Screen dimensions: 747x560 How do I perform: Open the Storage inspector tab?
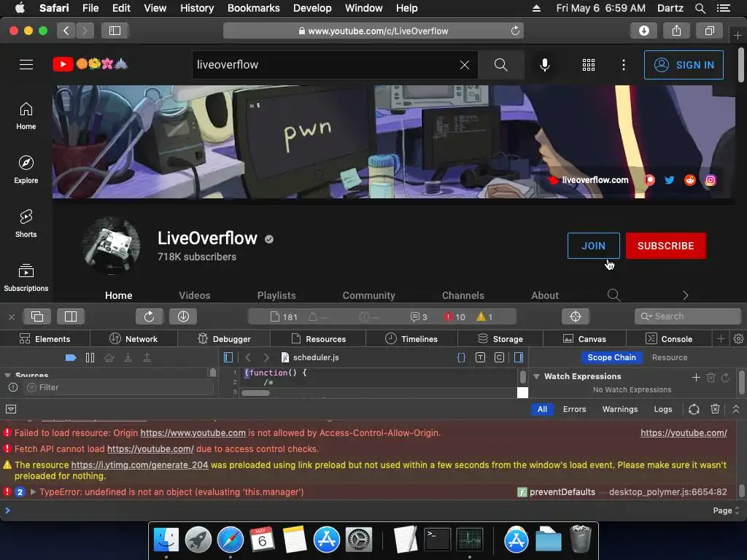pos(500,339)
